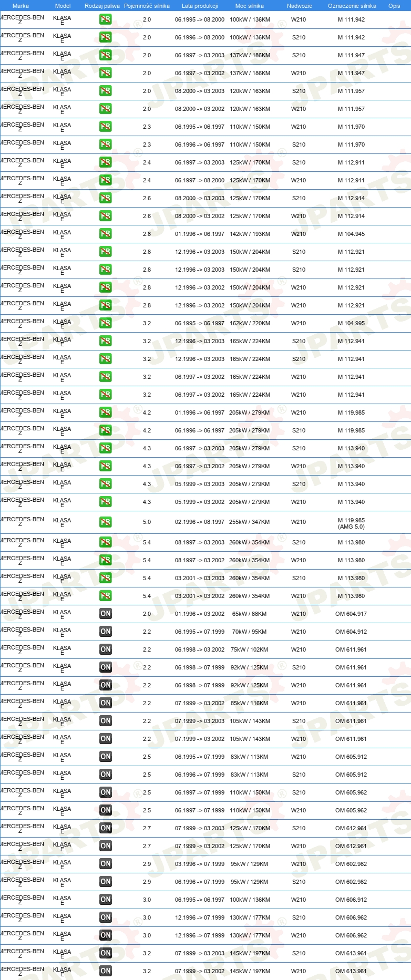The height and width of the screenshot is (980, 411).
Task: Click the ON diesel icon for OM 606.962 S210
Action: 106,917
